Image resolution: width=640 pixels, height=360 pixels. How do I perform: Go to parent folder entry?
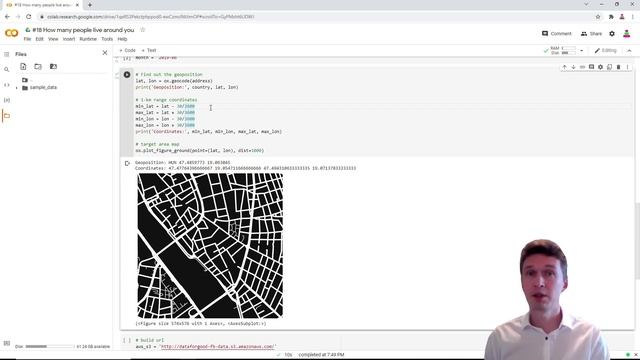(x=27, y=80)
